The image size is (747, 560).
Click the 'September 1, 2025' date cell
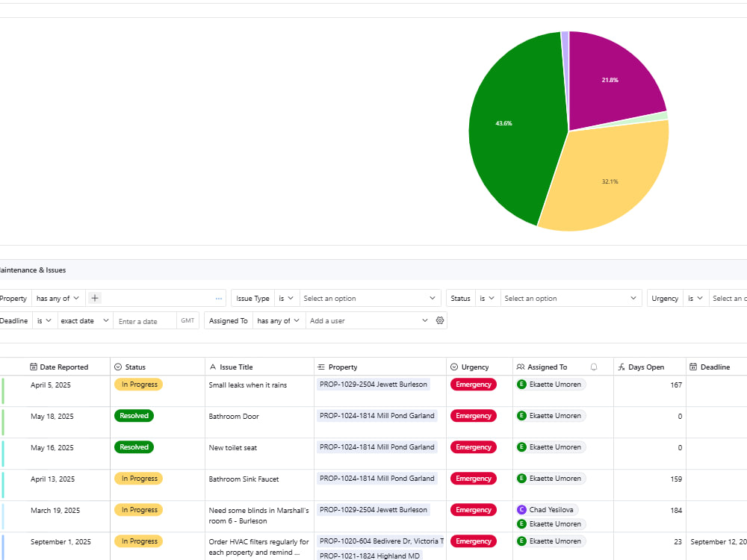click(x=61, y=542)
